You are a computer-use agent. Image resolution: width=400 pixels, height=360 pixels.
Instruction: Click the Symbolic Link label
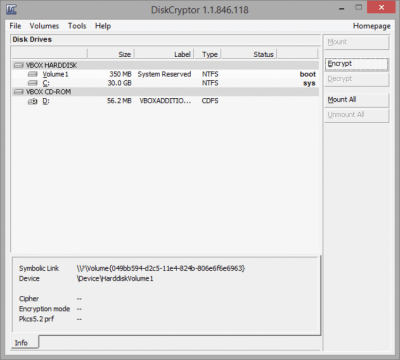point(39,268)
